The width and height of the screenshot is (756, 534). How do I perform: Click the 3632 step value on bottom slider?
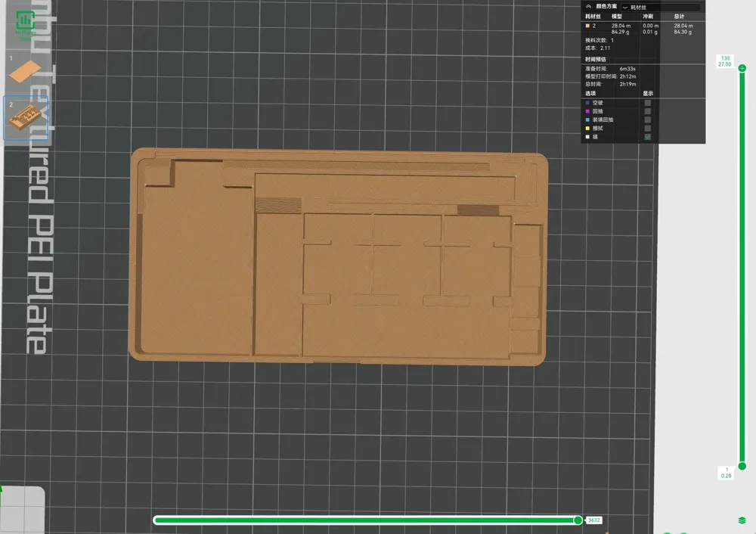point(593,520)
